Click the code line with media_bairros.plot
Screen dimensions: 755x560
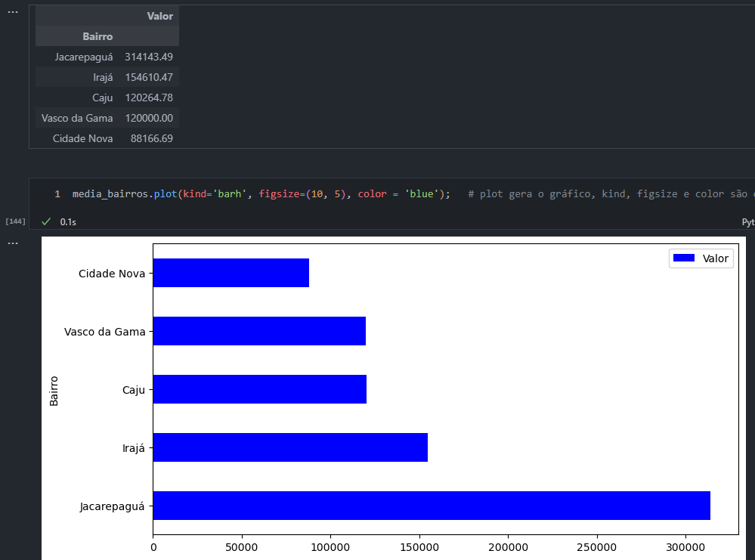click(x=261, y=194)
